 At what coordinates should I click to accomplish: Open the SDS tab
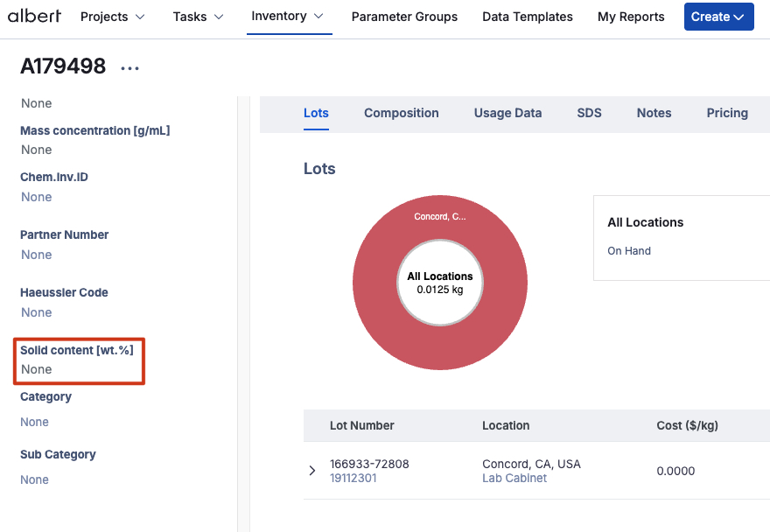click(589, 113)
